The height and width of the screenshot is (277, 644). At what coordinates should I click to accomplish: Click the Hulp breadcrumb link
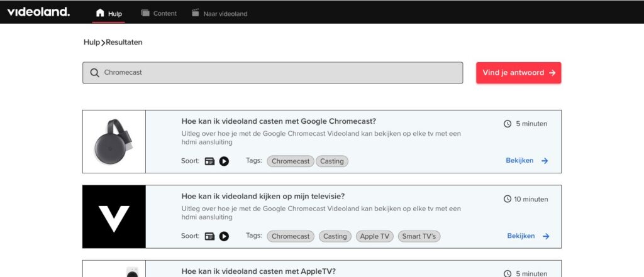coord(92,42)
